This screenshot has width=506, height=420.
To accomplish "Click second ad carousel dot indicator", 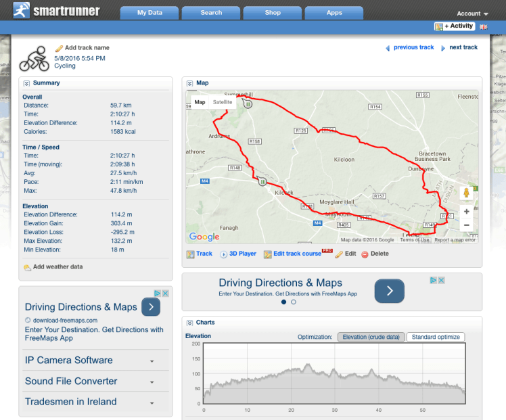I will [294, 302].
